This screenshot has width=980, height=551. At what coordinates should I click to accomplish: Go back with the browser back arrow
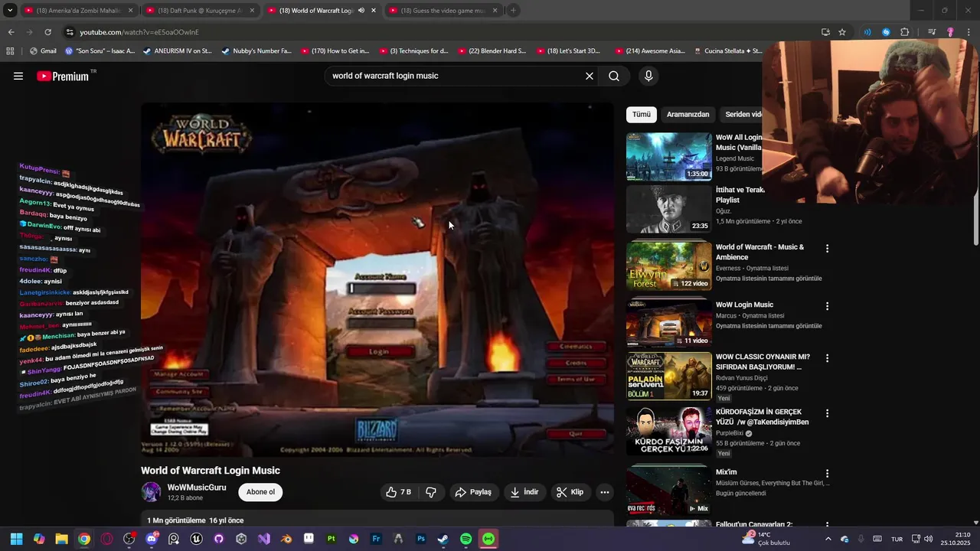tap(11, 32)
